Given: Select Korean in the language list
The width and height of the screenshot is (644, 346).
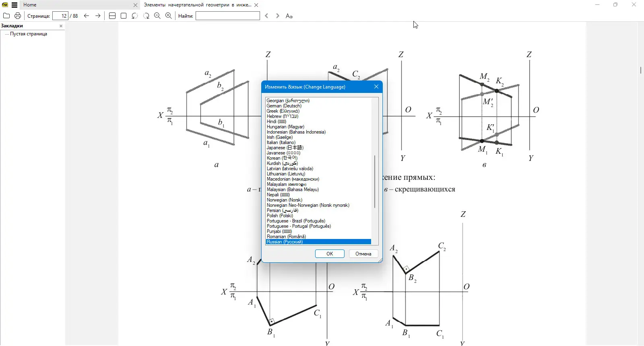Looking at the screenshot, I should [318, 158].
